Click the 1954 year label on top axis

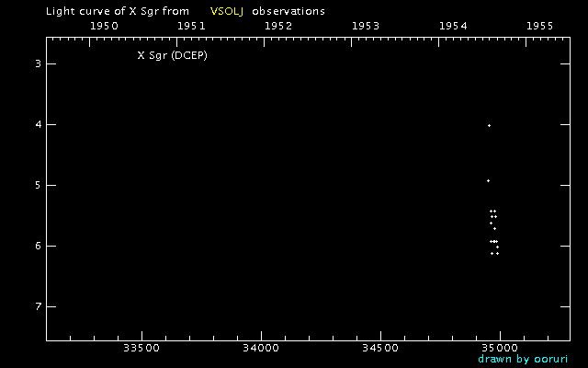[x=453, y=27]
